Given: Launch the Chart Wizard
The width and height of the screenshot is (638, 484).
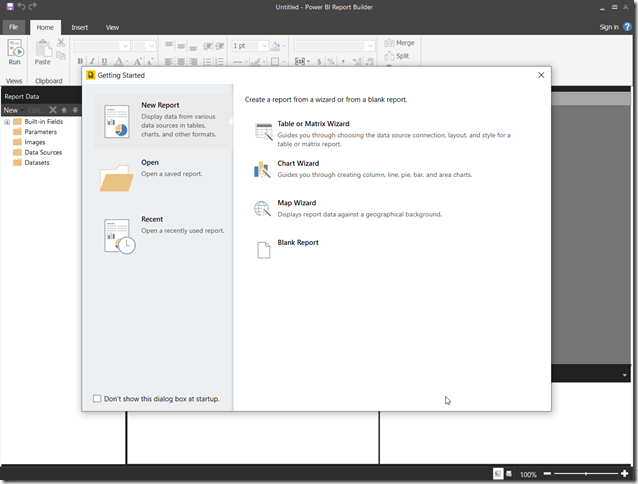Looking at the screenshot, I should tap(363, 169).
